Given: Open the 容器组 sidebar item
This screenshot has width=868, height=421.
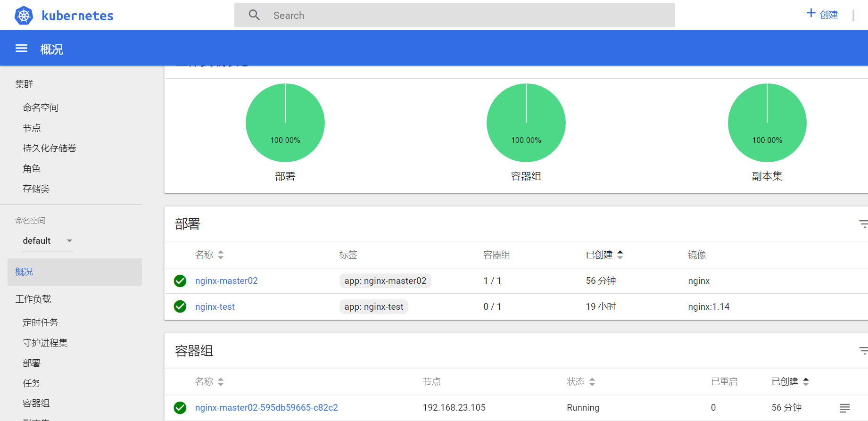Looking at the screenshot, I should click(36, 403).
